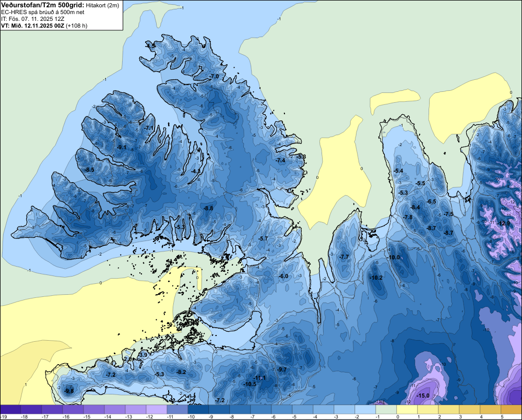Select the orange legend swatch right of 5
The width and height of the screenshot is (522, 420).
click(512, 410)
